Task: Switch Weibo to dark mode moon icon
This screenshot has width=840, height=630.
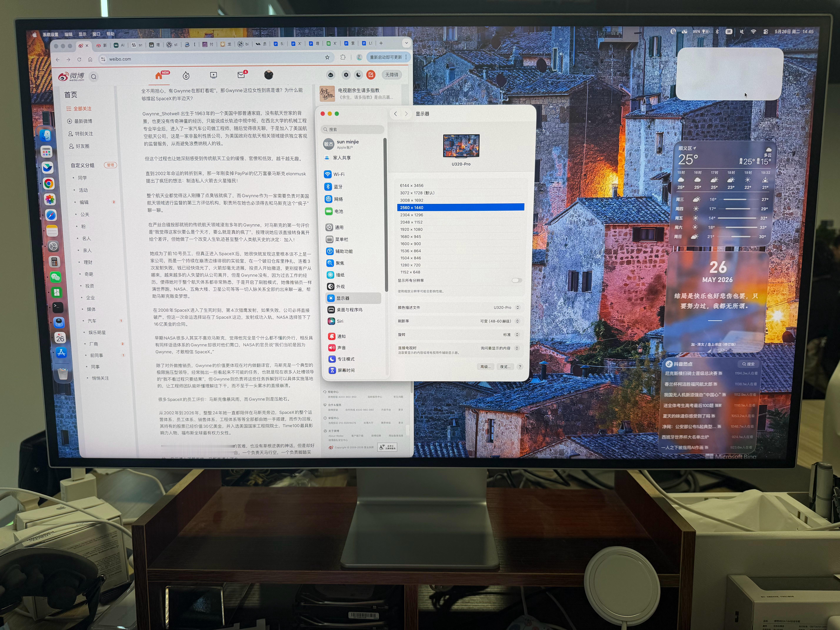Action: tap(359, 75)
